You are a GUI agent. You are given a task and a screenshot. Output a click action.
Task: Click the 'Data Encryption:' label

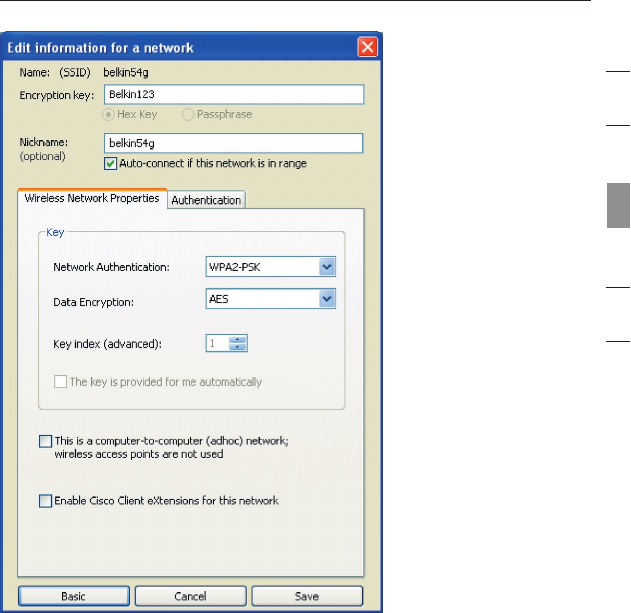pyautogui.click(x=93, y=302)
